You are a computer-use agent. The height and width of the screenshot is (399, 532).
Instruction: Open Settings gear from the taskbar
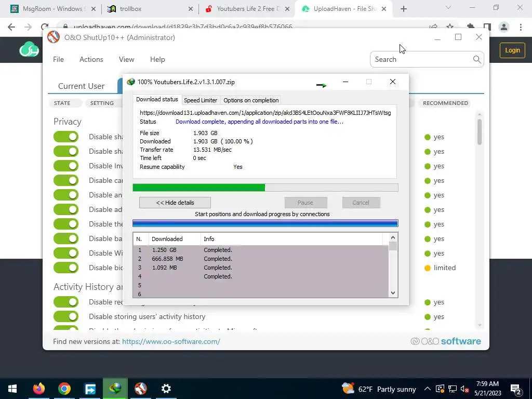point(166,389)
